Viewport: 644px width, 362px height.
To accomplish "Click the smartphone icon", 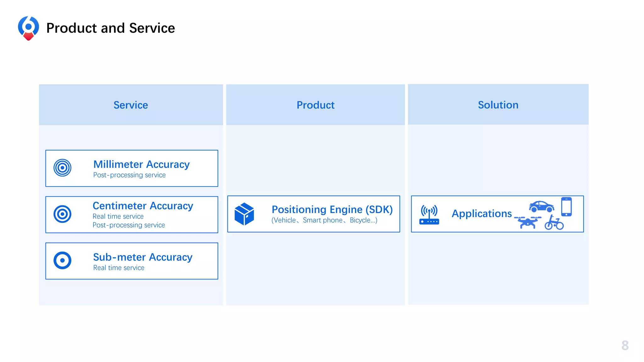I will (566, 206).
